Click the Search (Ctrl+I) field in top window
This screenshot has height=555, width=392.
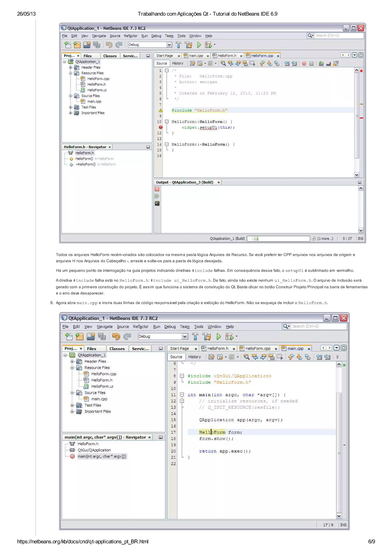tap(339, 36)
